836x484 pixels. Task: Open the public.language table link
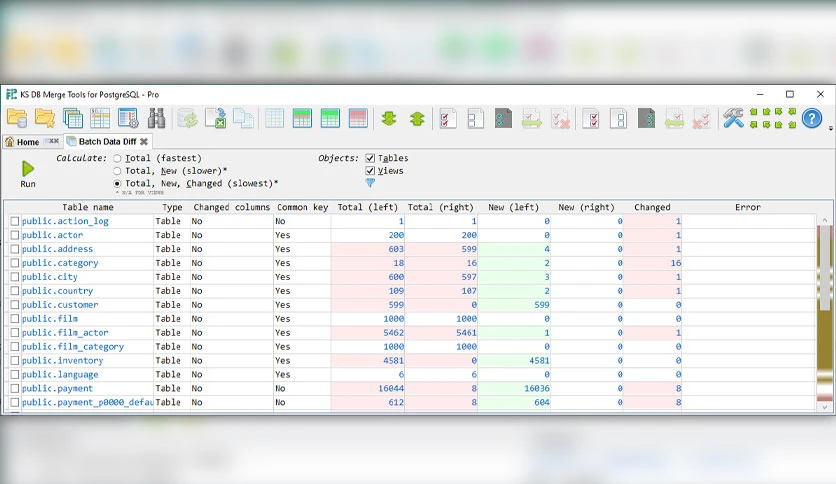point(60,374)
